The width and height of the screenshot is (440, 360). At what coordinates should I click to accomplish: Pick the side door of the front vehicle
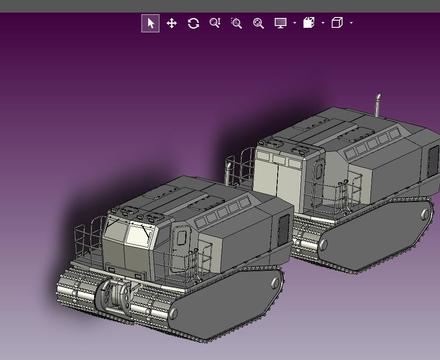click(x=181, y=246)
